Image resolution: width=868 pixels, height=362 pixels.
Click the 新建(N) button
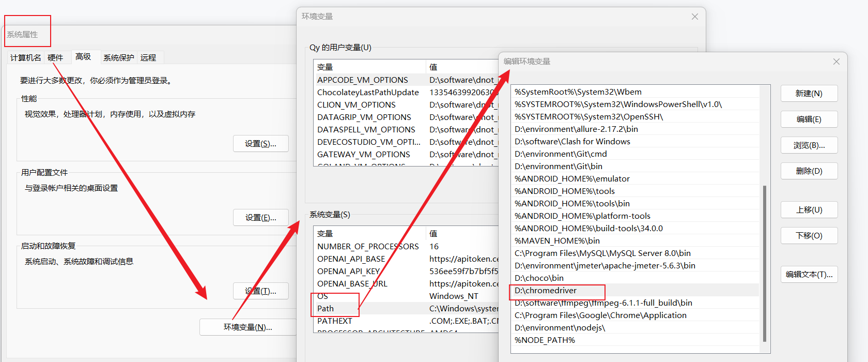click(809, 94)
